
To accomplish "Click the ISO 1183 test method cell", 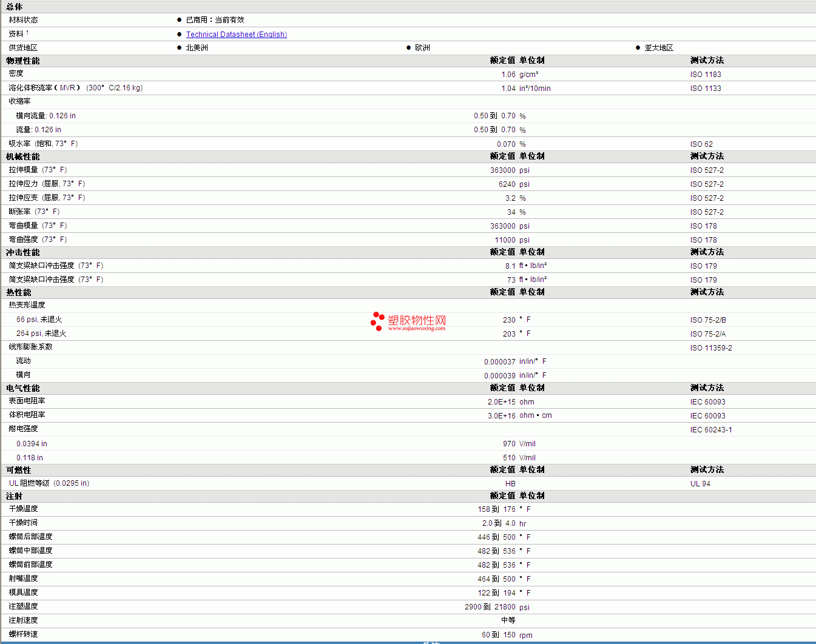I will coord(706,75).
